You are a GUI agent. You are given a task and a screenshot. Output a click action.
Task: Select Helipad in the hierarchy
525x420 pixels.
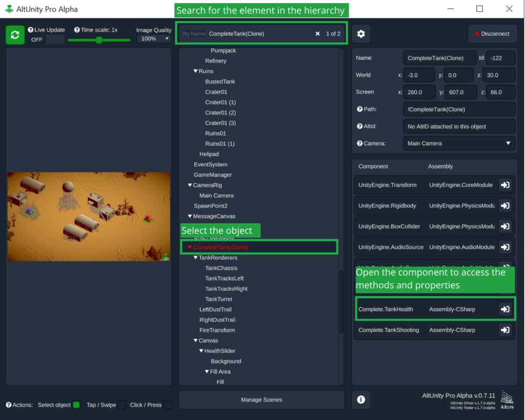click(209, 154)
